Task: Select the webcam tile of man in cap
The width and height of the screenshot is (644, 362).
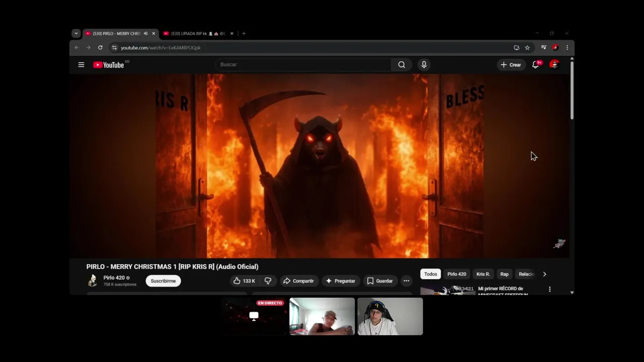Action: [322, 316]
